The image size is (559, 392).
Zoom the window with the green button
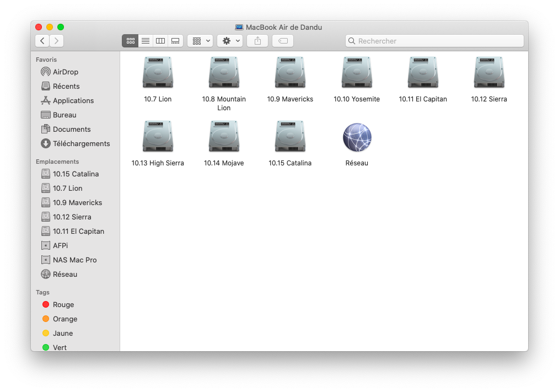pyautogui.click(x=61, y=27)
